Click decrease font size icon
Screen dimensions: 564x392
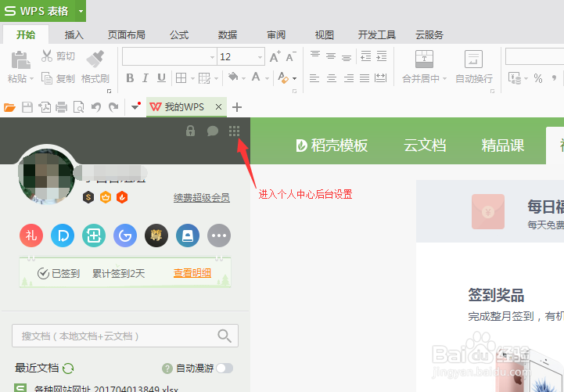[x=291, y=56]
